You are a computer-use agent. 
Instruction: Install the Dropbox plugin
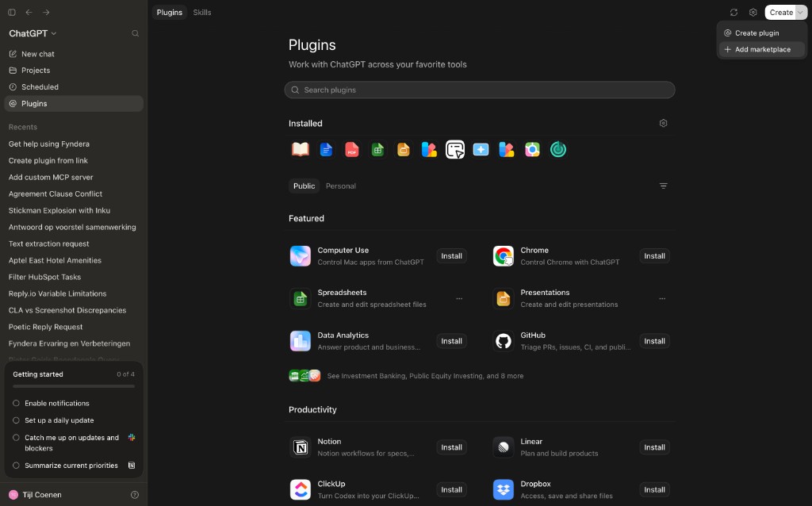click(x=654, y=489)
